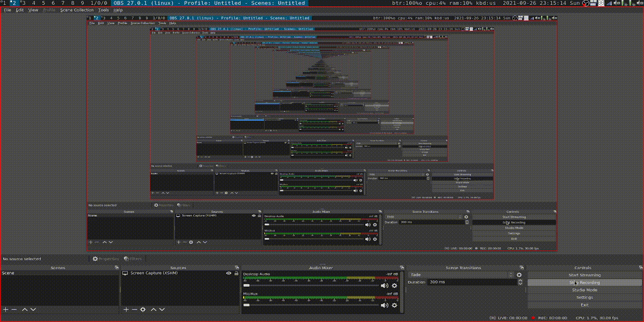Move source down in the Sources list
This screenshot has width=644, height=322.
tap(161, 310)
